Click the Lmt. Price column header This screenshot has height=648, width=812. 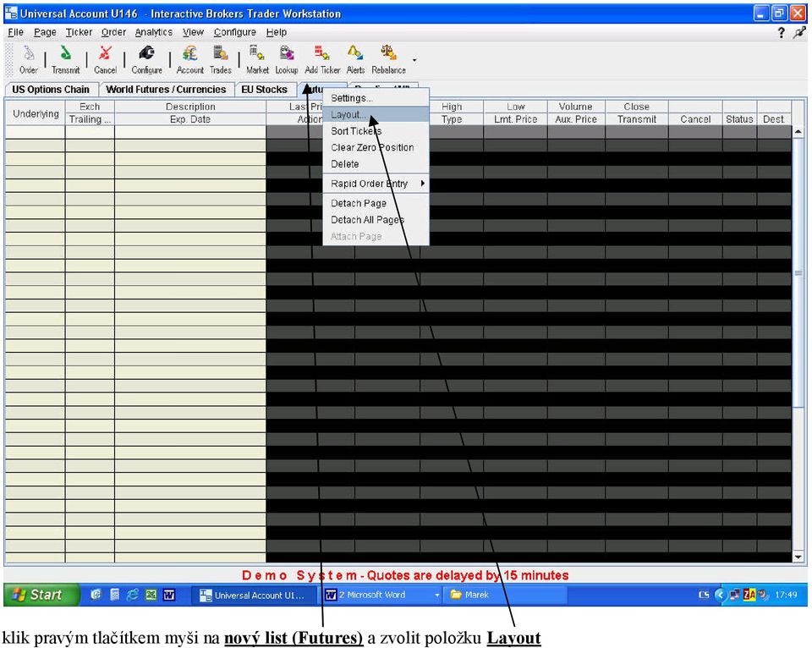[x=515, y=119]
